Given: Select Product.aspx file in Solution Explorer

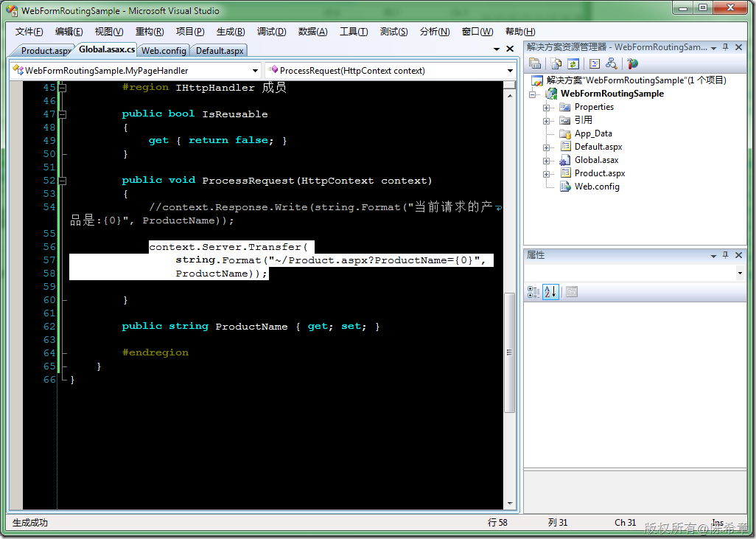Looking at the screenshot, I should [x=600, y=173].
